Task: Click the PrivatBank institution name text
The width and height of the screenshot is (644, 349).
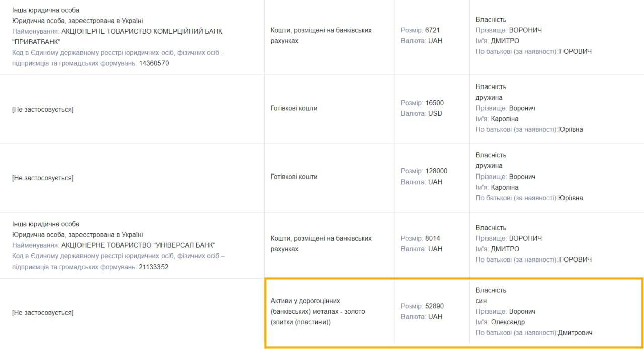Action: (142, 31)
